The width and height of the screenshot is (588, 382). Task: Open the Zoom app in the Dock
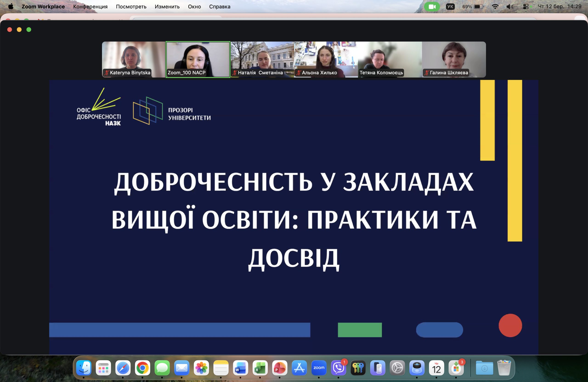319,368
